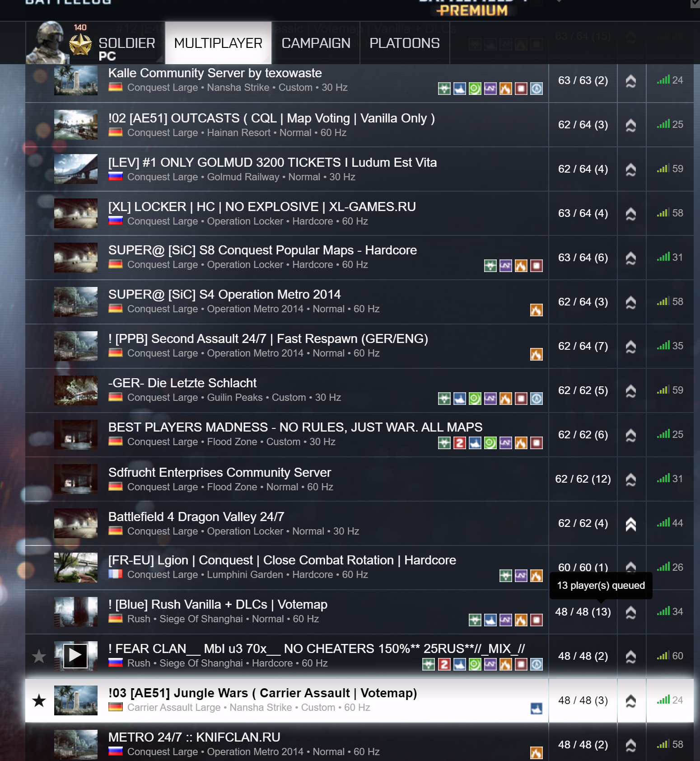Open the PLATOONS tab
Image resolution: width=700 pixels, height=761 pixels.
click(x=405, y=43)
